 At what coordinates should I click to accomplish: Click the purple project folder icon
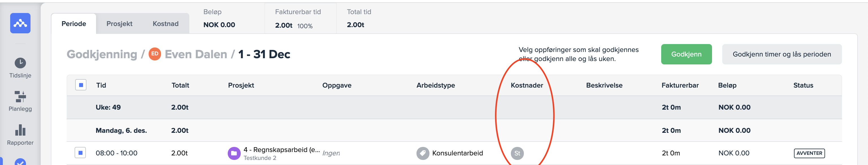234,153
